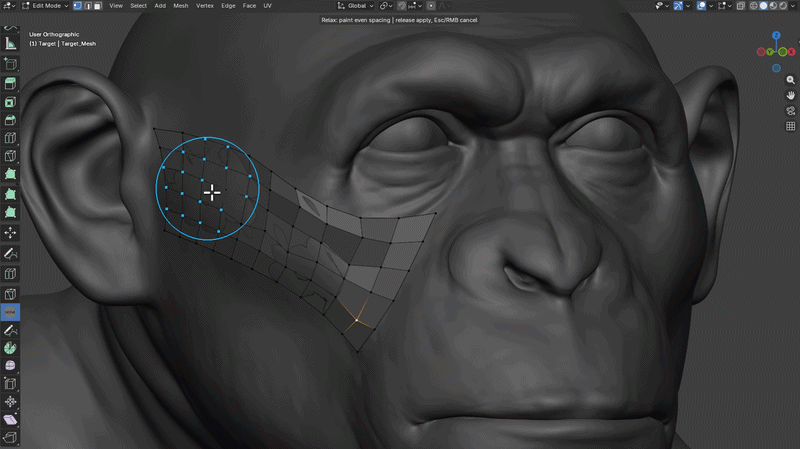Select the Add Cube tool
800x449 pixels.
(x=10, y=64)
